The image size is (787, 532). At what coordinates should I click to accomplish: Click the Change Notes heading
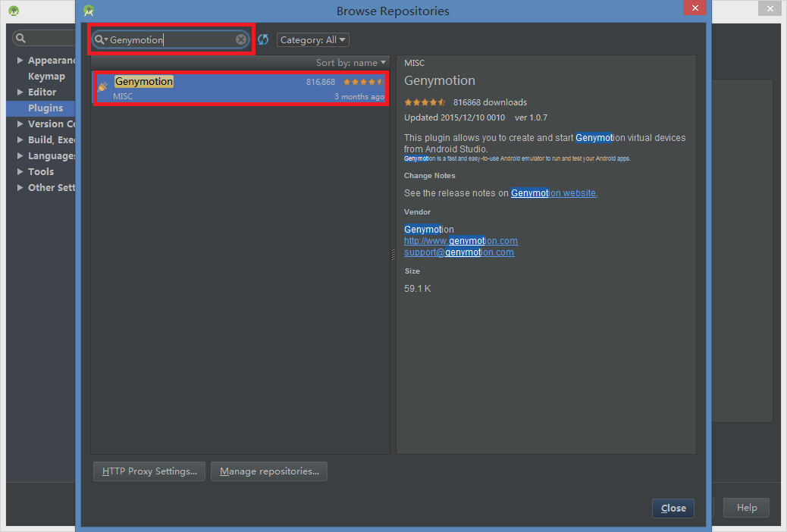[x=430, y=176]
